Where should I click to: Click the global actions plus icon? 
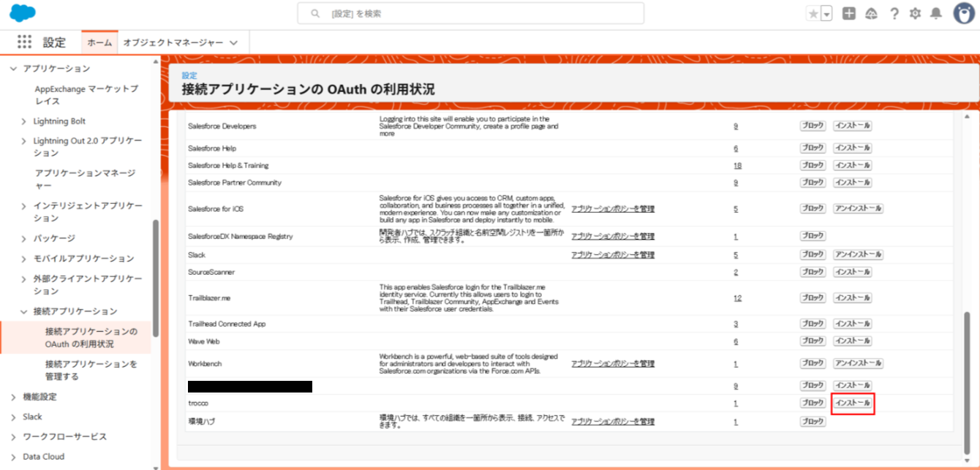[x=849, y=13]
